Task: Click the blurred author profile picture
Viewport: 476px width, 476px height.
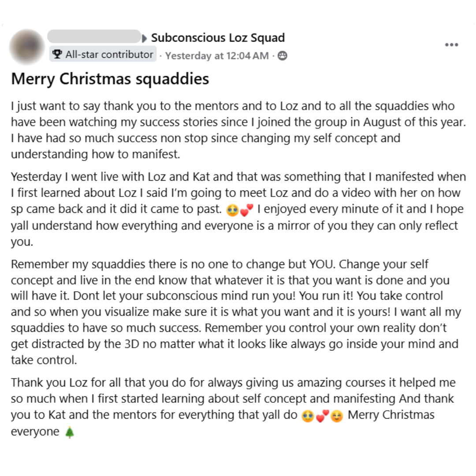Action: pyautogui.click(x=27, y=47)
